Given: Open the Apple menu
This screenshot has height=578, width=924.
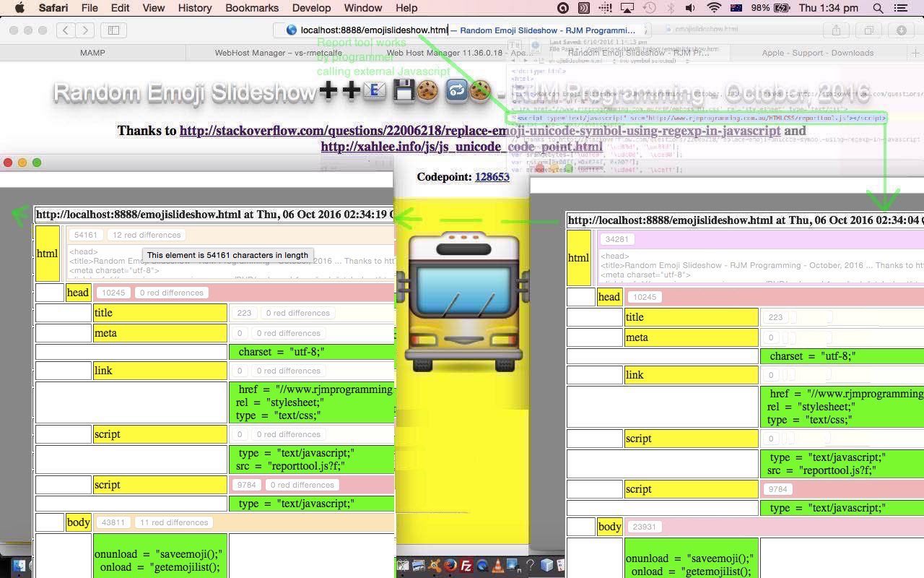Looking at the screenshot, I should [19, 8].
